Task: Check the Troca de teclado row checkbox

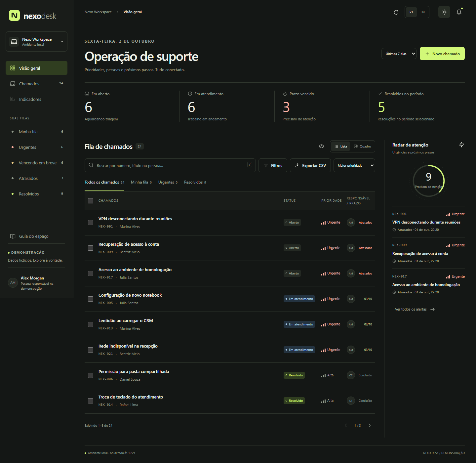Action: tap(91, 401)
